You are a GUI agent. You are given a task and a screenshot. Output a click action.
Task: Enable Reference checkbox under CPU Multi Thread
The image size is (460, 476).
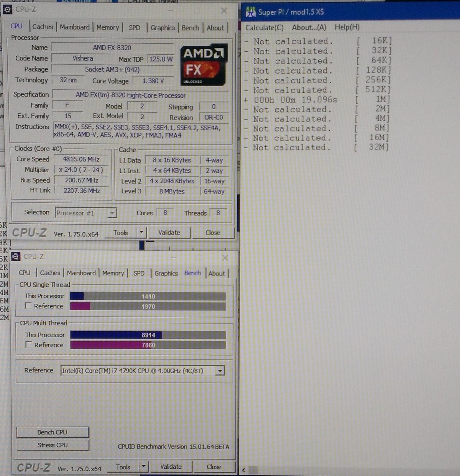point(28,345)
